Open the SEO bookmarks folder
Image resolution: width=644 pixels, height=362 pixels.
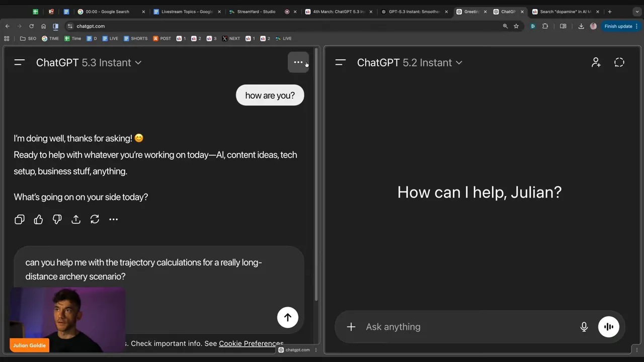(28, 38)
